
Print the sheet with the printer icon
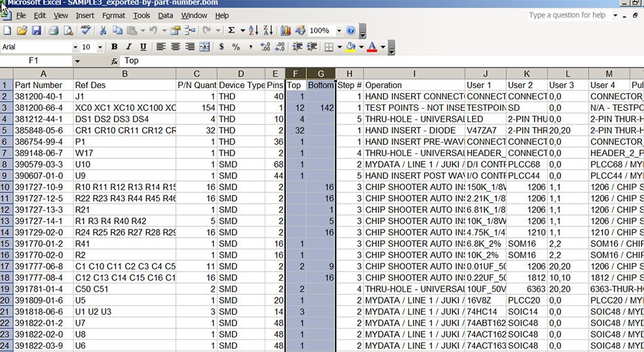pos(53,30)
